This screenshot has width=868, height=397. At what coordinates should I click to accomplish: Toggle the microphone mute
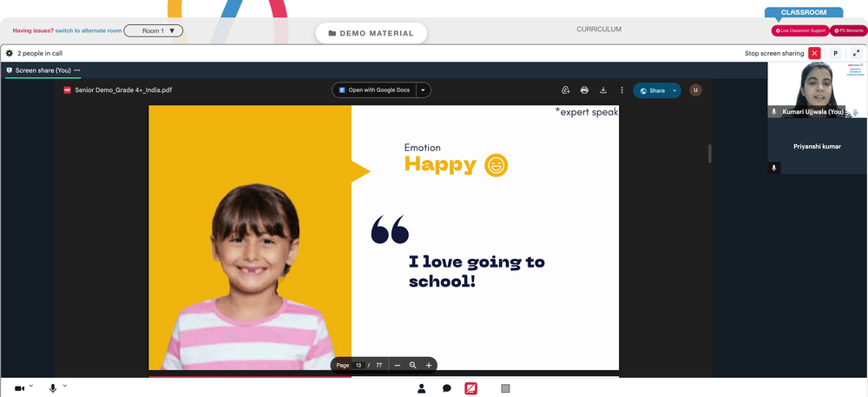point(53,388)
